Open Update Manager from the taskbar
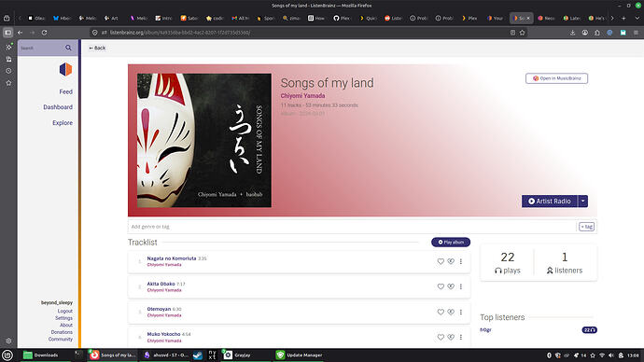Screen dimensions: 644x362 tap(300, 355)
